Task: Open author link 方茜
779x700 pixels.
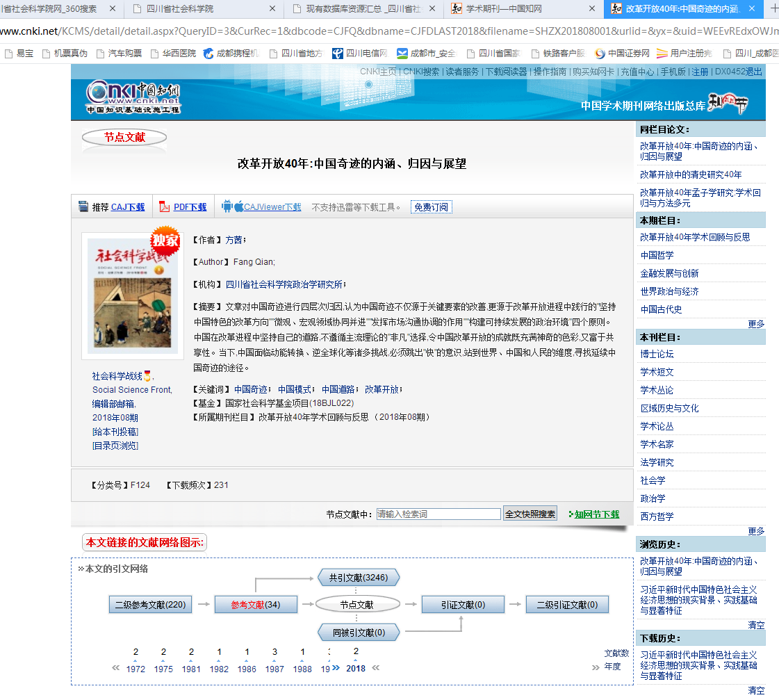Action: coord(233,240)
